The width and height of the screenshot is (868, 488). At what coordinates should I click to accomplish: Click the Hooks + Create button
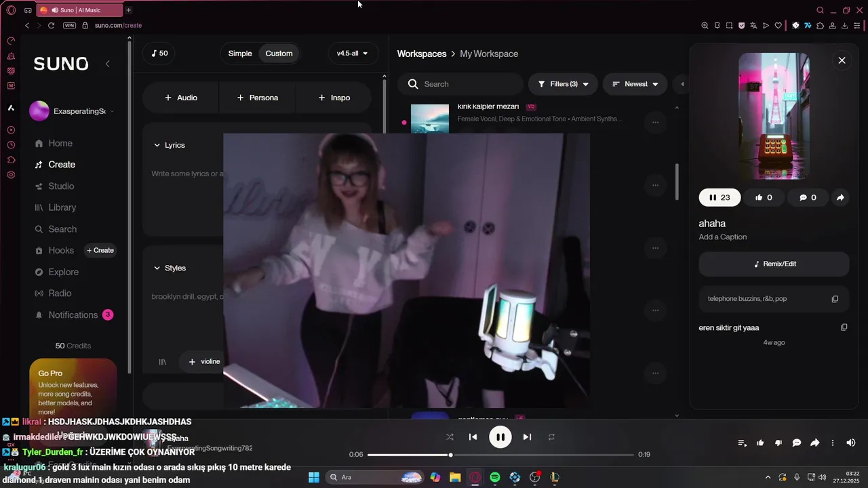tap(100, 250)
